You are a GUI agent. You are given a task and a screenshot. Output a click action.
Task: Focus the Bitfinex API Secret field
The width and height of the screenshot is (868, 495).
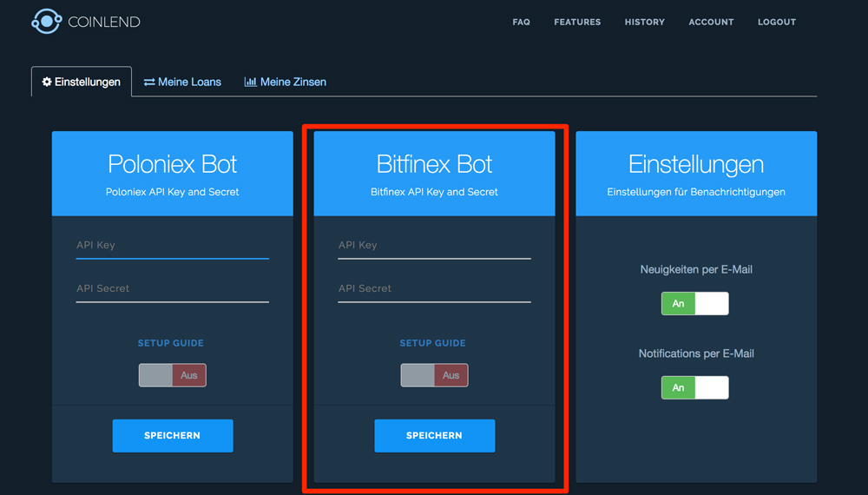434,288
